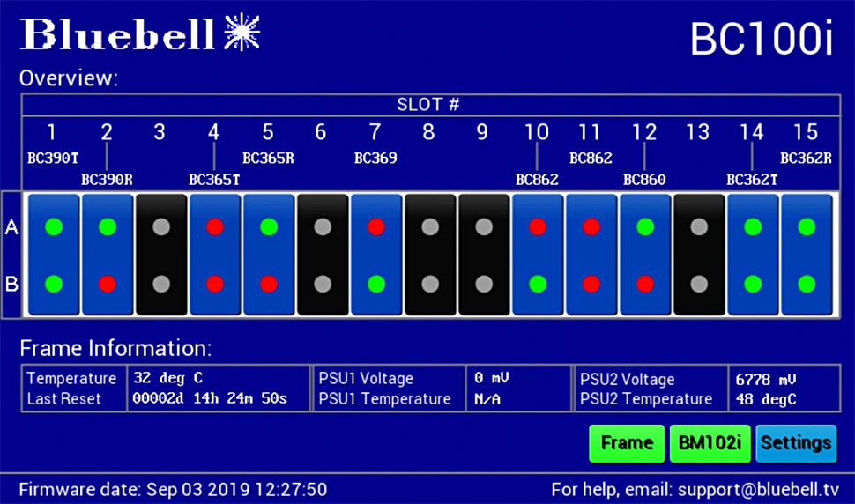
Task: Click slot 4 channel B red indicator
Action: pos(215,284)
